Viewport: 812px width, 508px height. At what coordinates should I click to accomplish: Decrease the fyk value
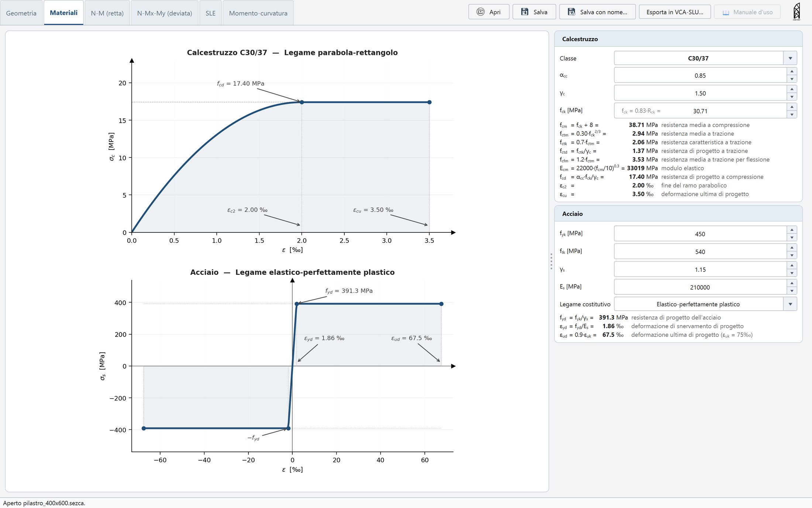pos(792,238)
